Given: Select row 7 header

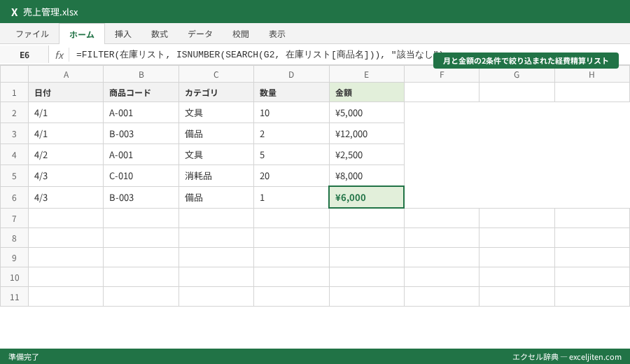Looking at the screenshot, I should [x=14, y=218].
